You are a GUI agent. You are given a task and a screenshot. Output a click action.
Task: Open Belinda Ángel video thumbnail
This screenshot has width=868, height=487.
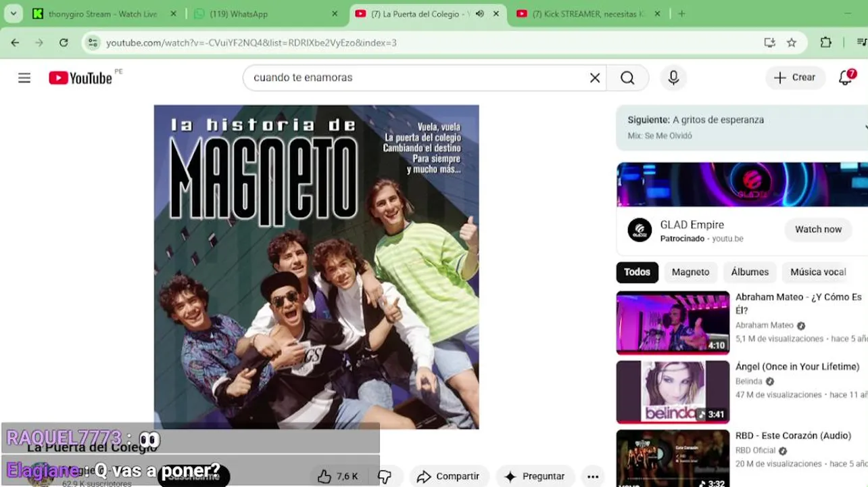673,392
